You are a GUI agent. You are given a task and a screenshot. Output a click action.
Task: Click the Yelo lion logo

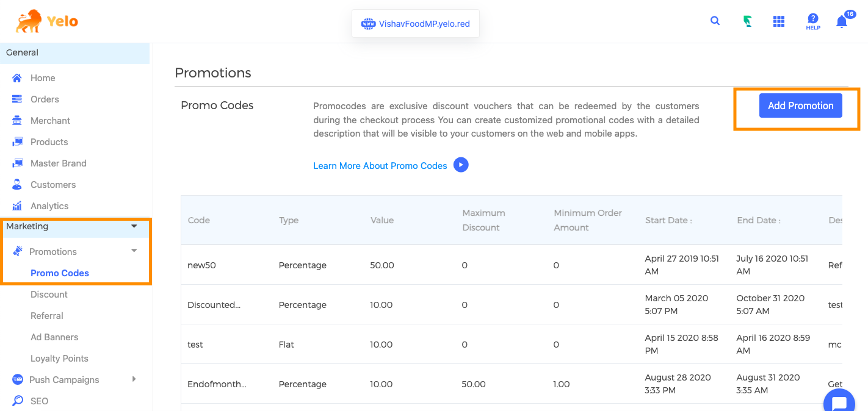click(x=47, y=21)
